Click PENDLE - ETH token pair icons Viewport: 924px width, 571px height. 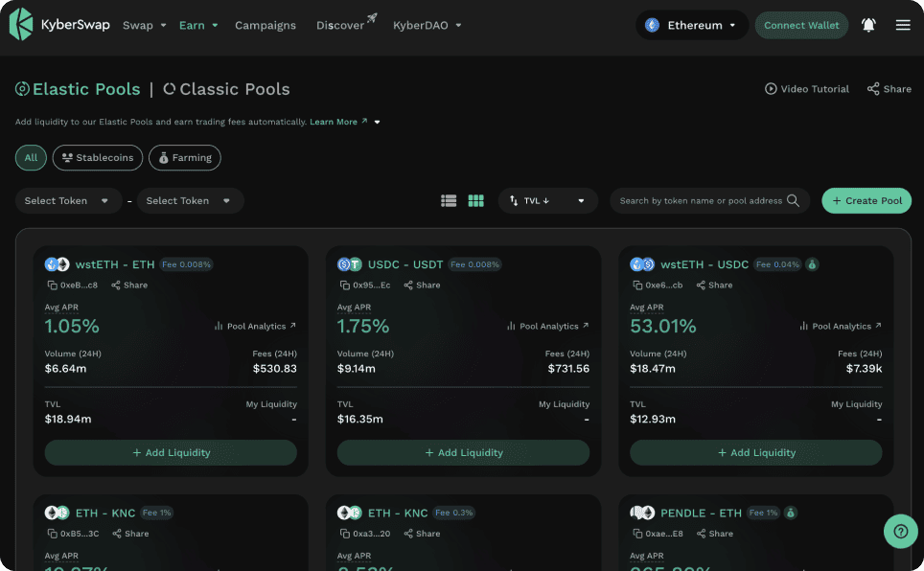pos(642,513)
